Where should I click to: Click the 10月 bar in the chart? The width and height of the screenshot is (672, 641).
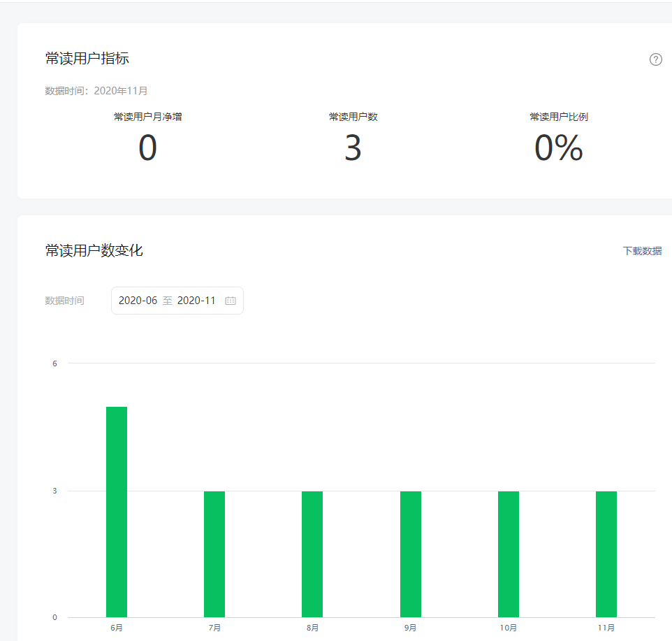(509, 554)
